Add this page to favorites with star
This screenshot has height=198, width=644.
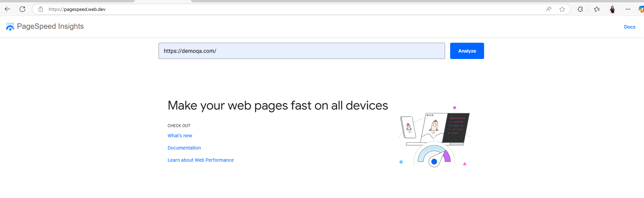point(562,9)
